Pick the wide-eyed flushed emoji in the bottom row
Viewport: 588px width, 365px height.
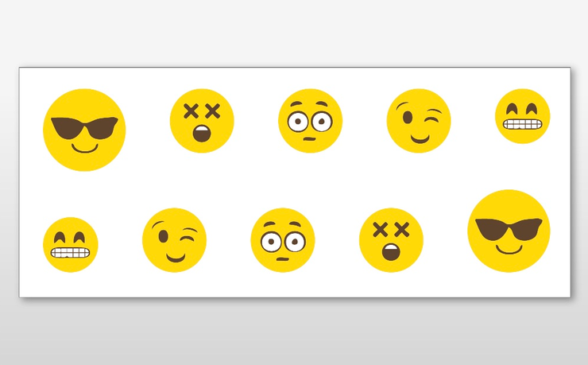point(283,240)
